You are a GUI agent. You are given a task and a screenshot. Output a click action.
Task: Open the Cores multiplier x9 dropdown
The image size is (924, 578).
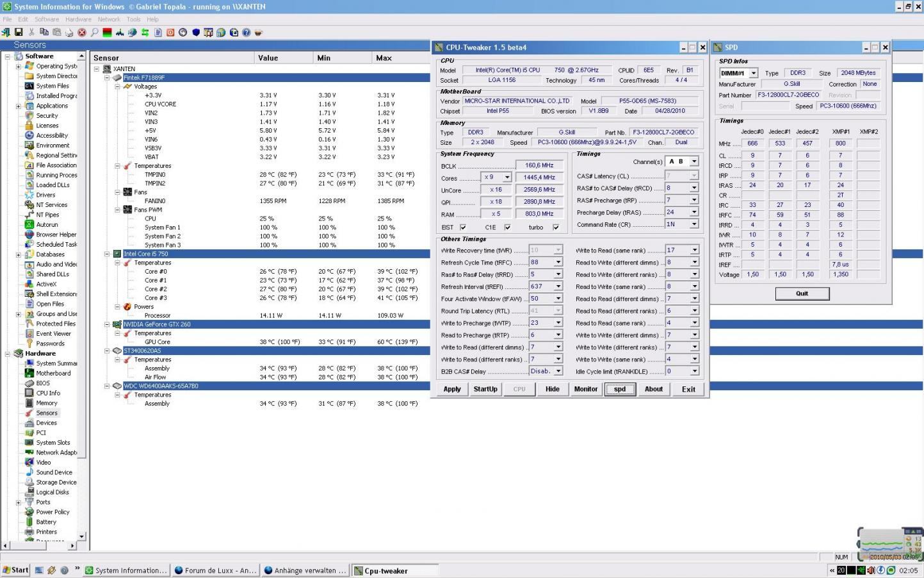pyautogui.click(x=507, y=178)
